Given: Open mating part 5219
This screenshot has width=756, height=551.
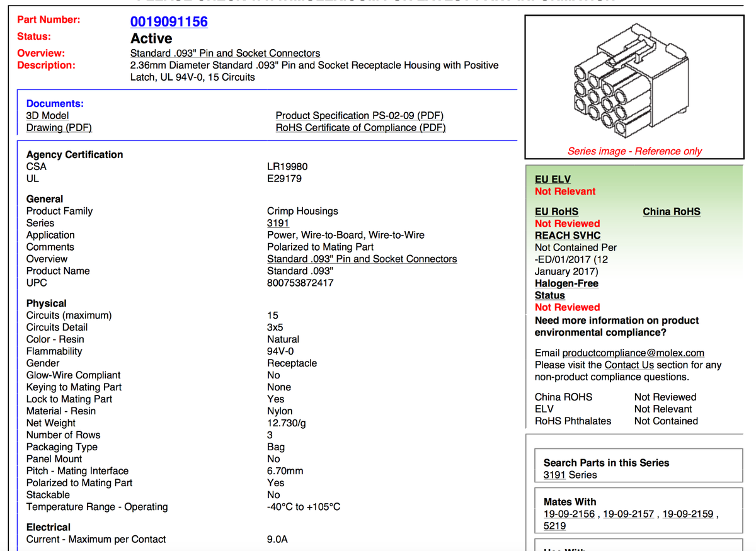Looking at the screenshot, I should point(554,526).
